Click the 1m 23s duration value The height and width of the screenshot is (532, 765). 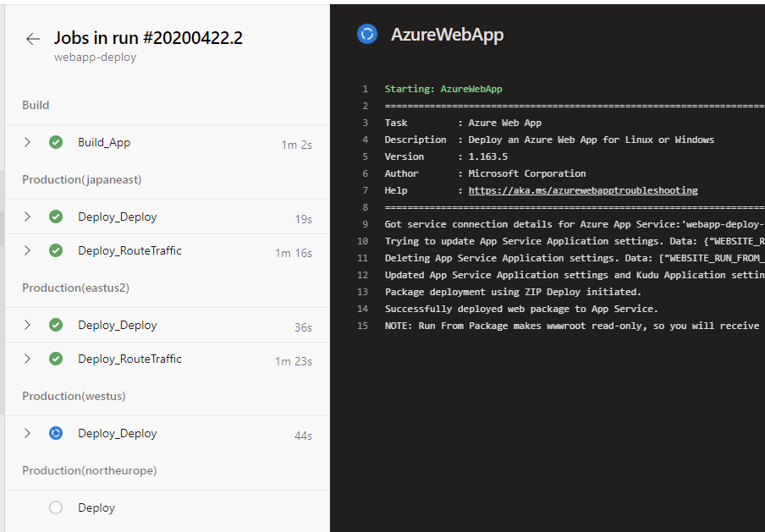tap(294, 361)
